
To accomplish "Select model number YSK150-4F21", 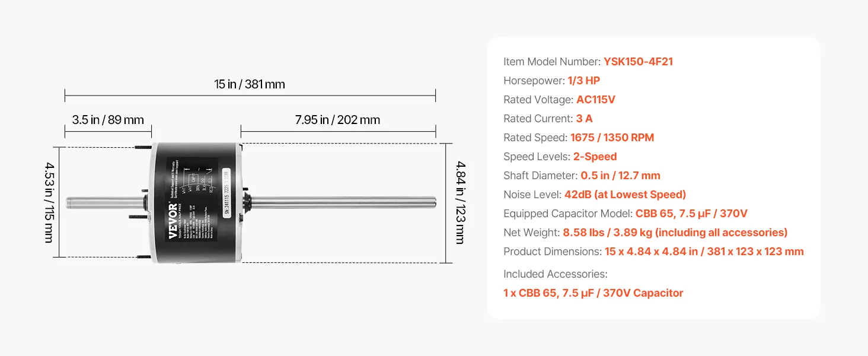I will [638, 62].
